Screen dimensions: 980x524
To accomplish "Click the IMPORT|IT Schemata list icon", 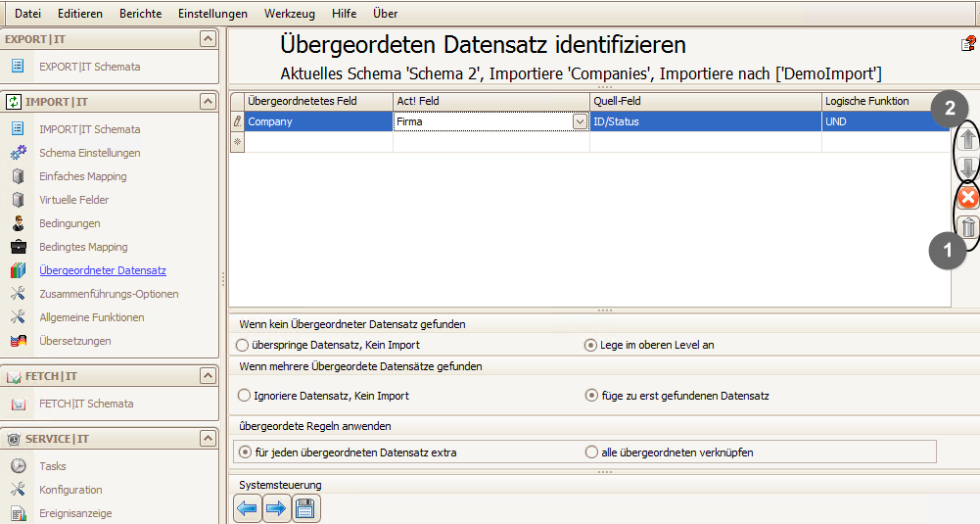I will click(x=18, y=129).
